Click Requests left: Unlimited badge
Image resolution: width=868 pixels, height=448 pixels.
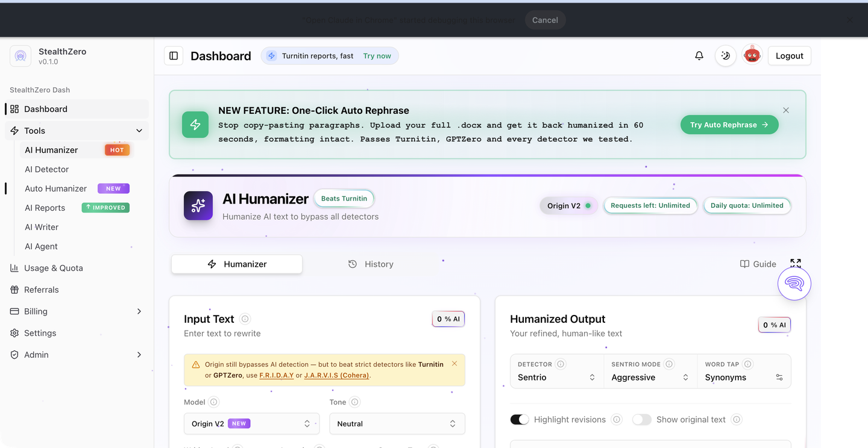click(x=650, y=205)
